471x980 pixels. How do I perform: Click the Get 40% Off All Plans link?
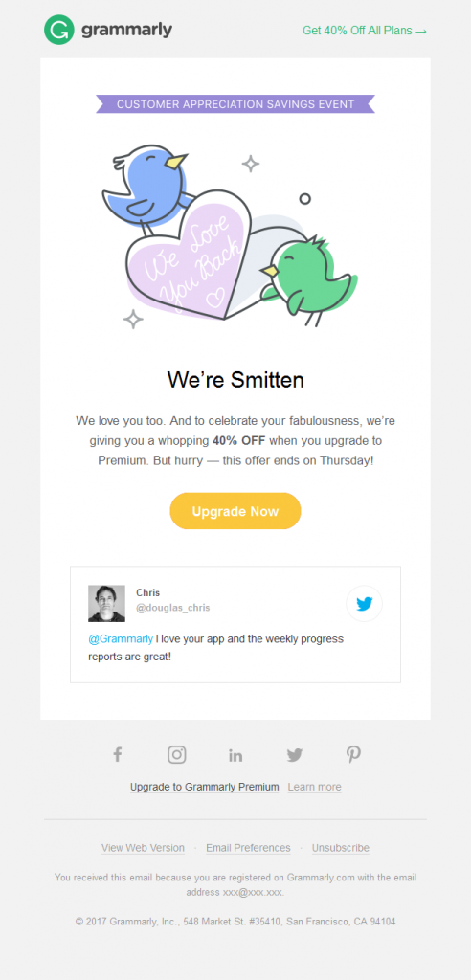[x=365, y=30]
